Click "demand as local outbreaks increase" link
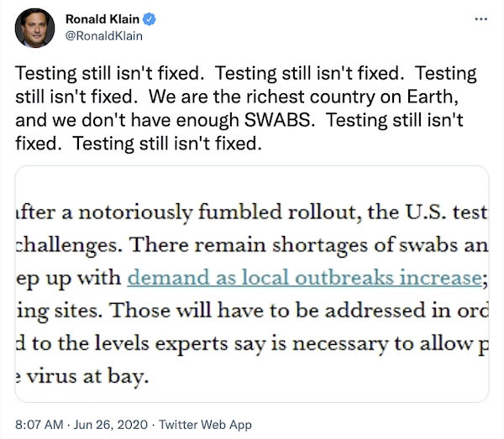 [303, 277]
